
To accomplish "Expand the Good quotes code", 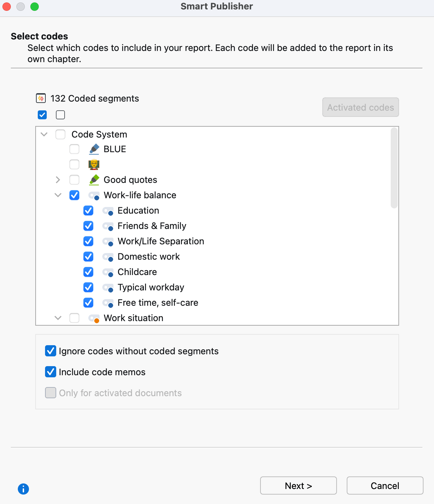I will point(58,180).
